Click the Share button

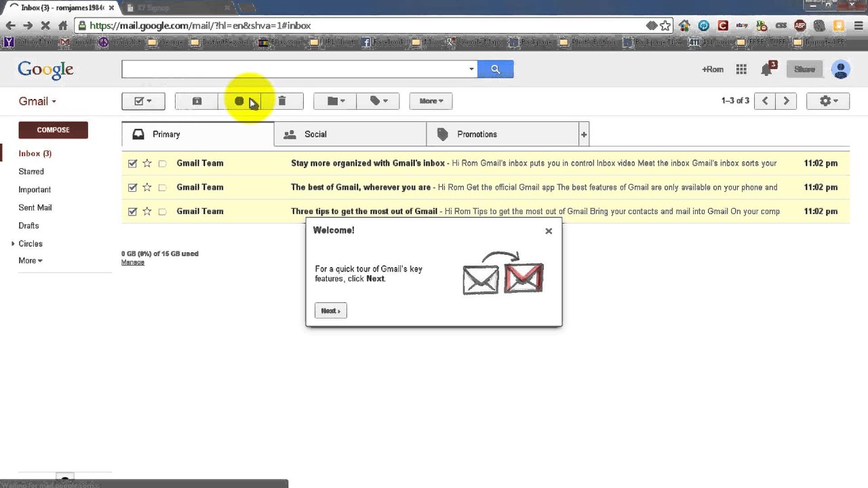(804, 69)
